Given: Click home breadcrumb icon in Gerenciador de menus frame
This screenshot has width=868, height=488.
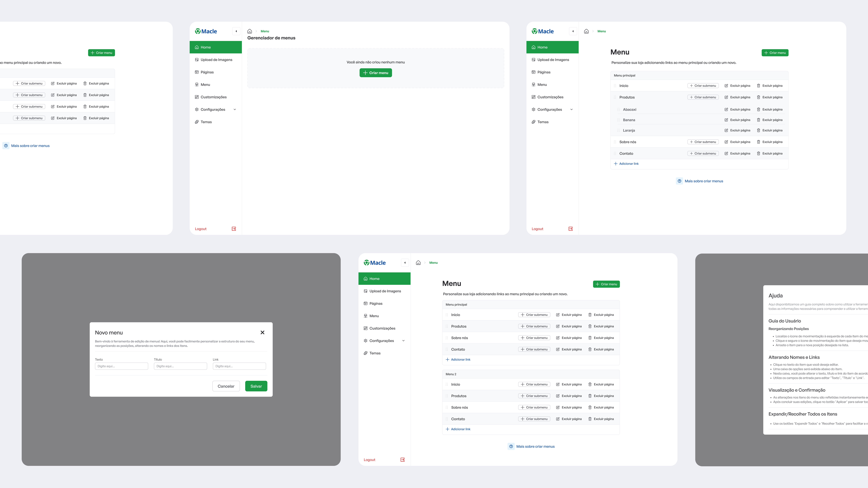Looking at the screenshot, I should 250,31.
